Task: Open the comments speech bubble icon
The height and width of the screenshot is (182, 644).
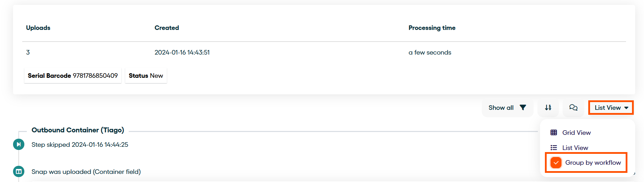Action: pyautogui.click(x=573, y=108)
